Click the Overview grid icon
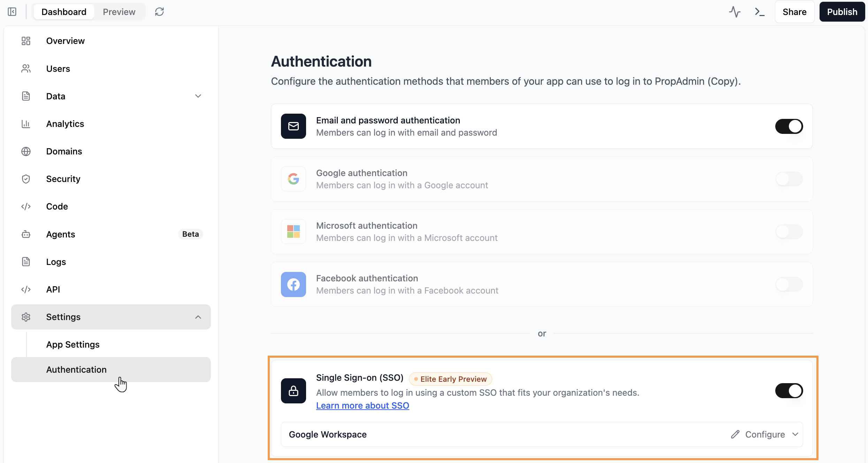Image resolution: width=868 pixels, height=463 pixels. (26, 41)
